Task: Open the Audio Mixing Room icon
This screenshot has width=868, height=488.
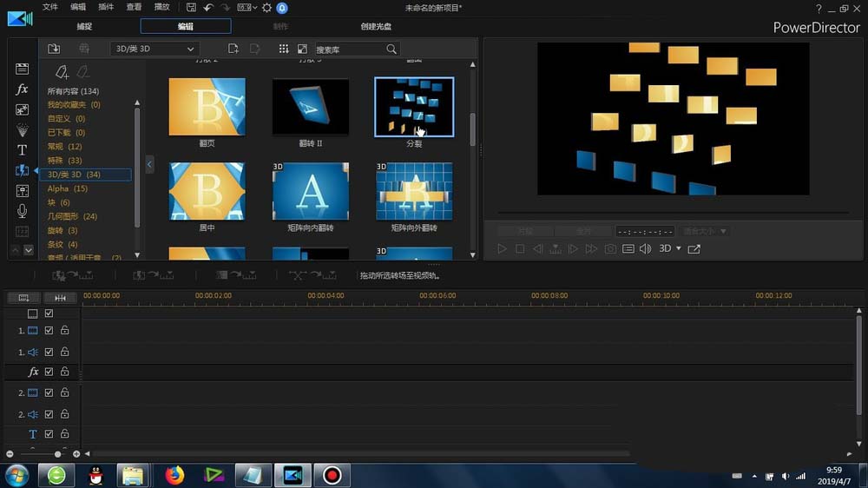Action: click(23, 191)
